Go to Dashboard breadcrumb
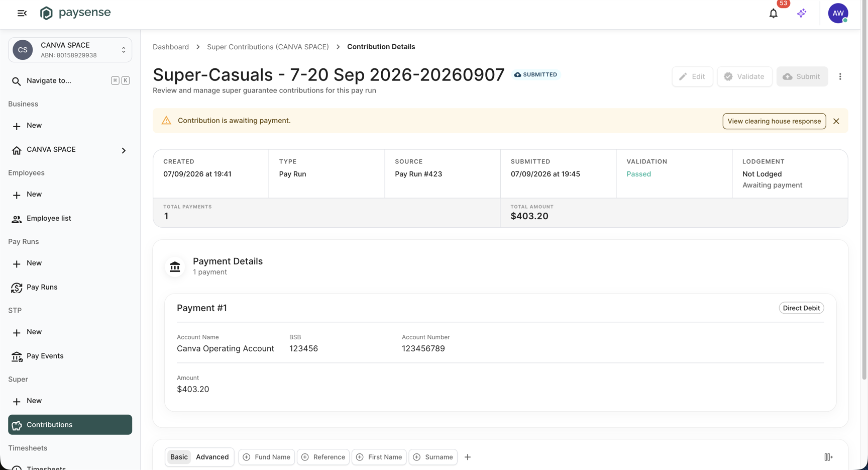Viewport: 868px width, 470px height. coord(171,47)
